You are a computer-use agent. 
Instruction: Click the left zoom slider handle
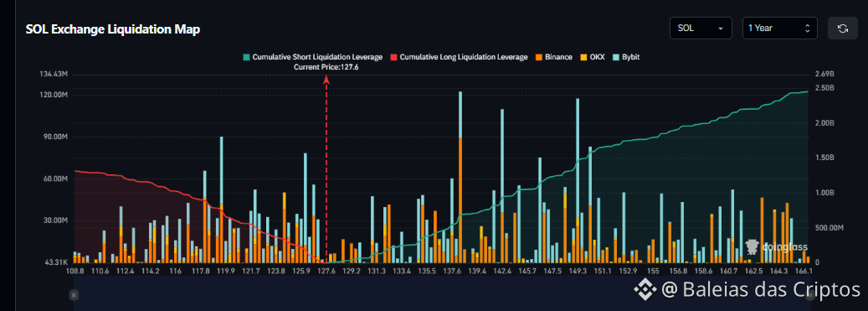tap(74, 296)
